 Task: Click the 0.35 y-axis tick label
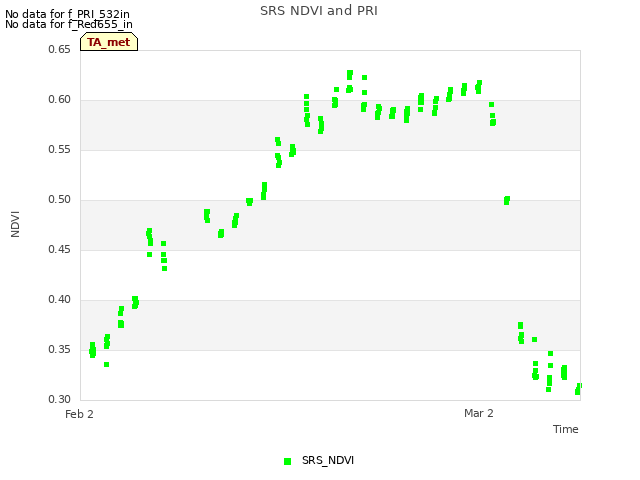[59, 349]
